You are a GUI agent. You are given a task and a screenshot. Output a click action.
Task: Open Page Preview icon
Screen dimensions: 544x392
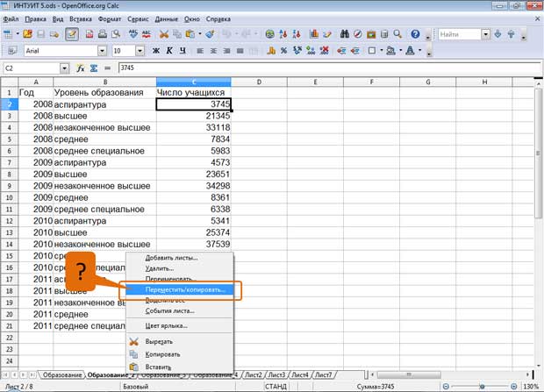click(116, 34)
